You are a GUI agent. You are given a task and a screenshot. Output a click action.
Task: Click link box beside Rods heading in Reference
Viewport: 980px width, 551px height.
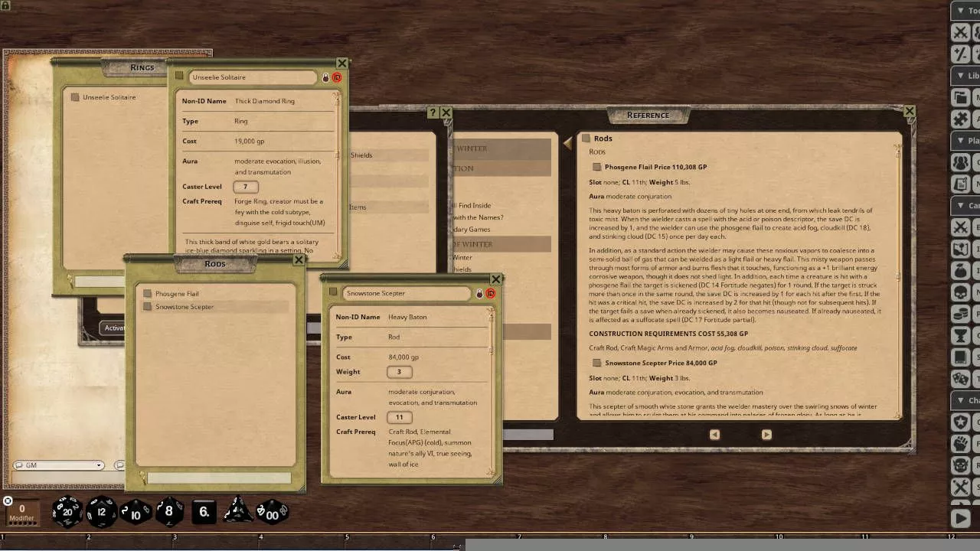(586, 139)
